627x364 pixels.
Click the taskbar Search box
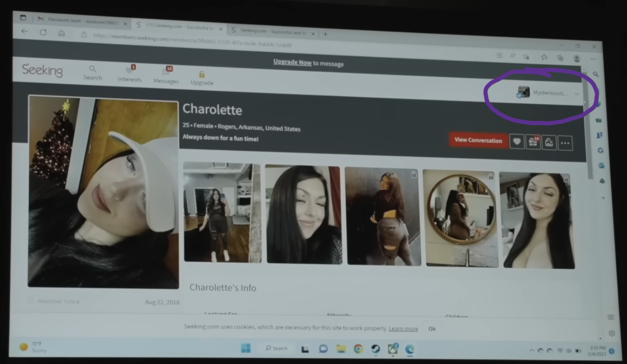pyautogui.click(x=277, y=348)
